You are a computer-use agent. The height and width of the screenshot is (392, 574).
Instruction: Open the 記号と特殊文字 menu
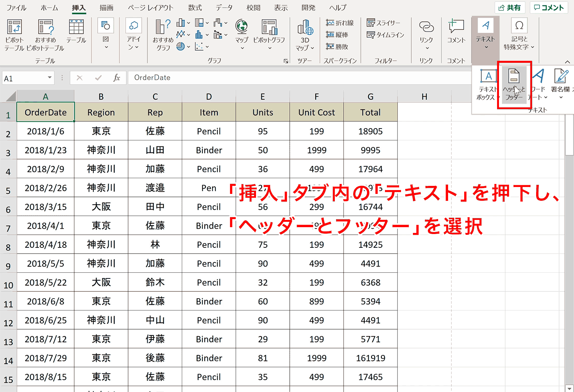pyautogui.click(x=519, y=34)
